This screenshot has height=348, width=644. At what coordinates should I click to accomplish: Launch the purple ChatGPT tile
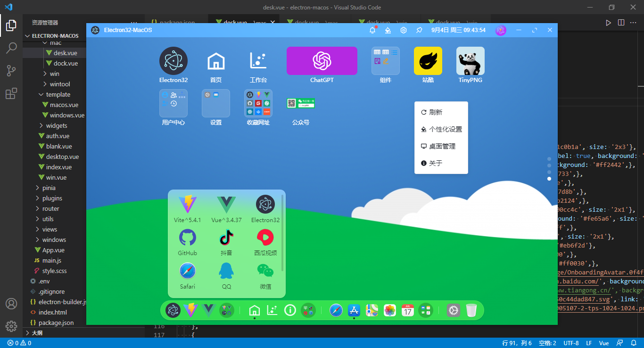coord(322,61)
